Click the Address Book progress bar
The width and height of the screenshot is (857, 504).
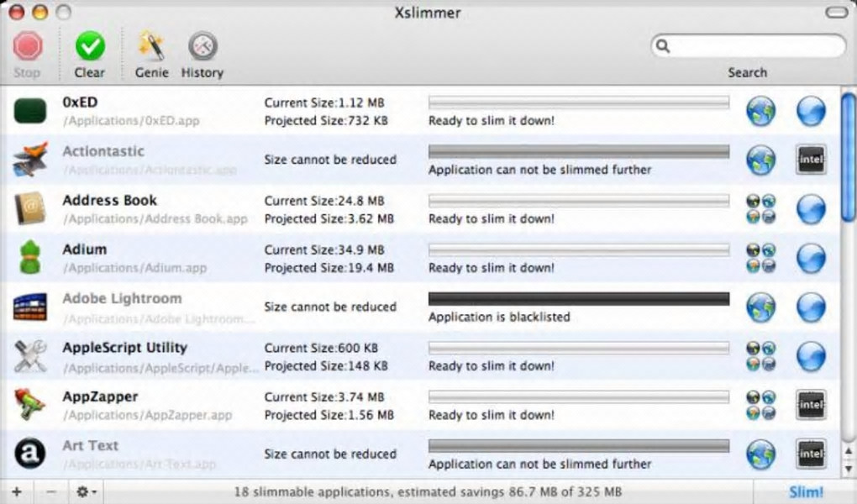tap(579, 200)
